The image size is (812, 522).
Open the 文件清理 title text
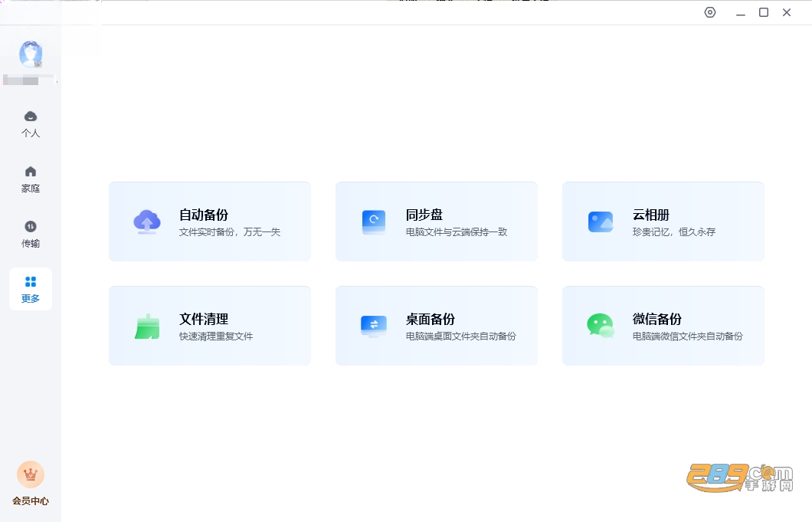click(204, 319)
